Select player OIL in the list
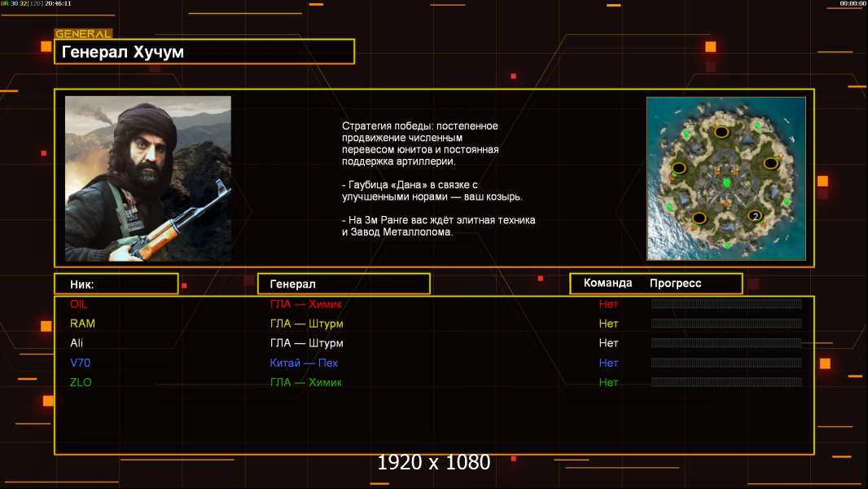The width and height of the screenshot is (868, 489). coord(78,304)
